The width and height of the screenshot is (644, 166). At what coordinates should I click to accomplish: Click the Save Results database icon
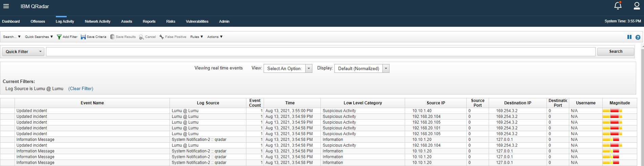pos(112,37)
